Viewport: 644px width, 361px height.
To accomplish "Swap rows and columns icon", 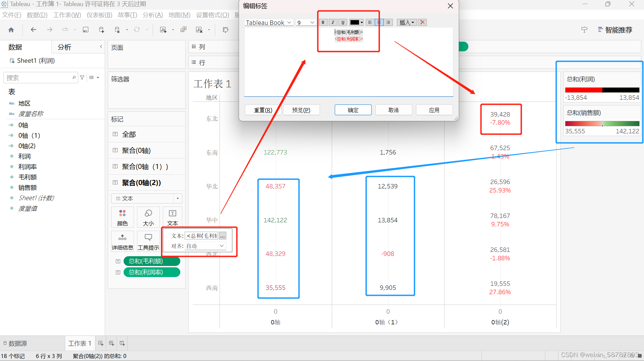I will point(226,30).
